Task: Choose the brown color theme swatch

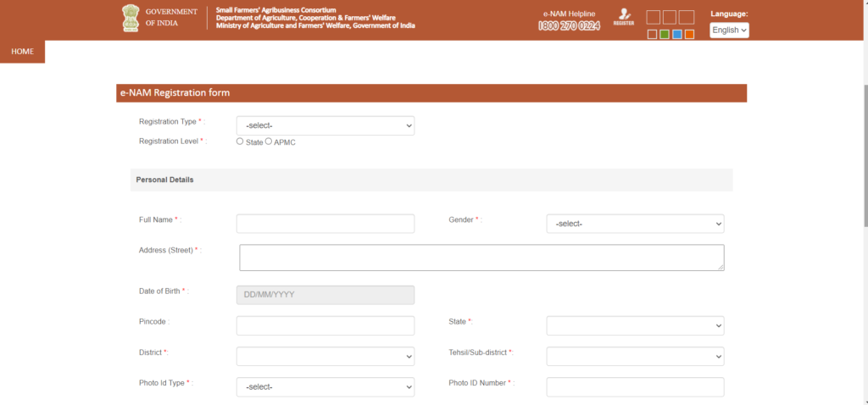Action: click(652, 34)
